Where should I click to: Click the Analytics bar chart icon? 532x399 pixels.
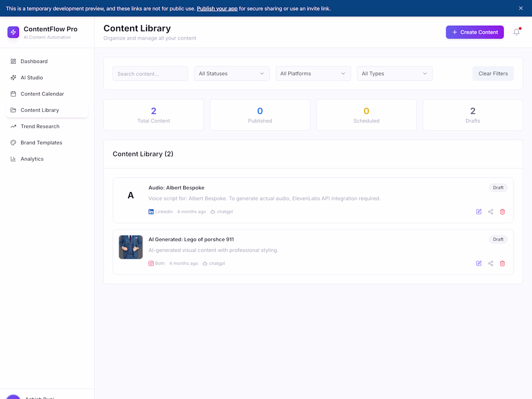(13, 159)
